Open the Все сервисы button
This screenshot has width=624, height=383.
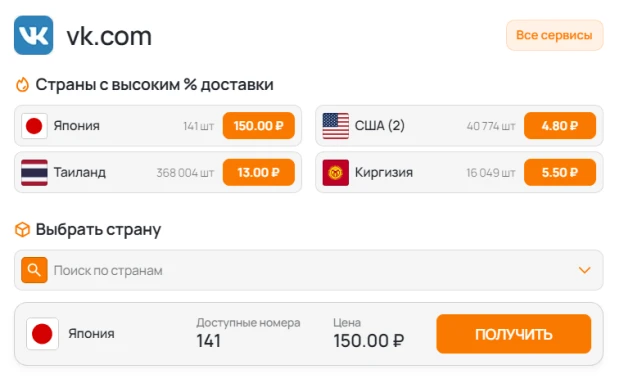(554, 35)
